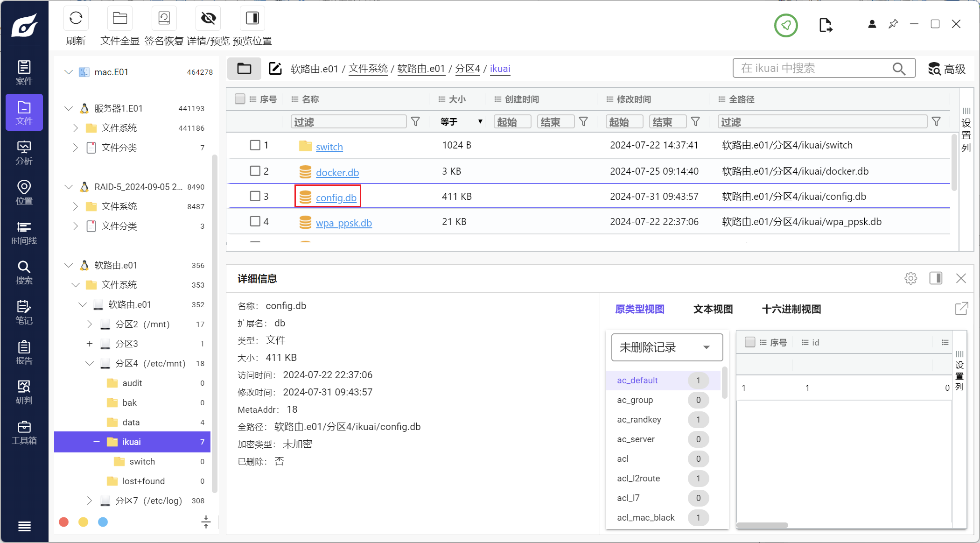
Task: Check the checkbox for row 4 wpa_ppsk.db
Action: (x=255, y=221)
